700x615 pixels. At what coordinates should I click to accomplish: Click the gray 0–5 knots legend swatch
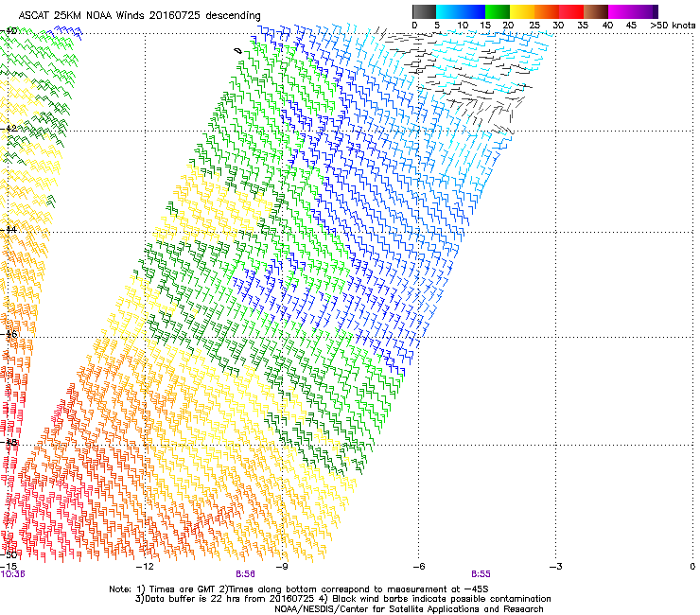(424, 11)
